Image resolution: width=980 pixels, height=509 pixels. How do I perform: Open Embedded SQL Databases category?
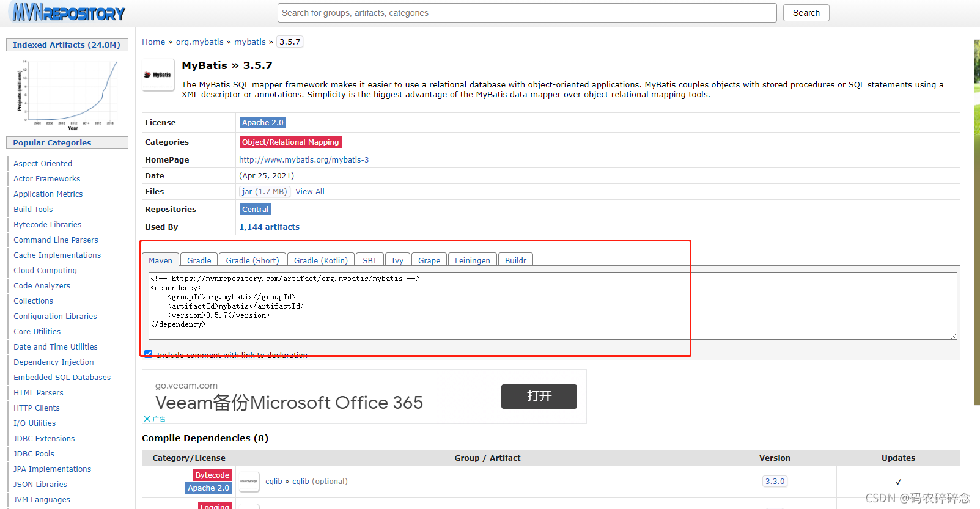tap(62, 377)
